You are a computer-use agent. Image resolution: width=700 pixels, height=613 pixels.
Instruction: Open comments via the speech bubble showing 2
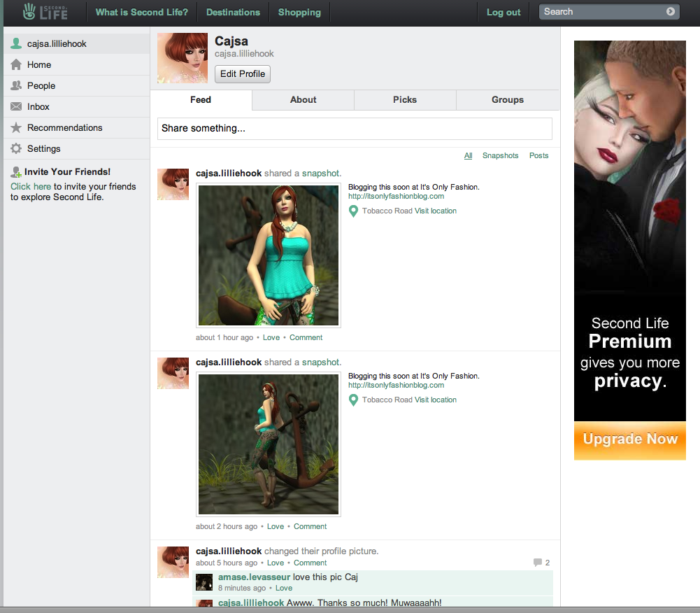[x=539, y=562]
